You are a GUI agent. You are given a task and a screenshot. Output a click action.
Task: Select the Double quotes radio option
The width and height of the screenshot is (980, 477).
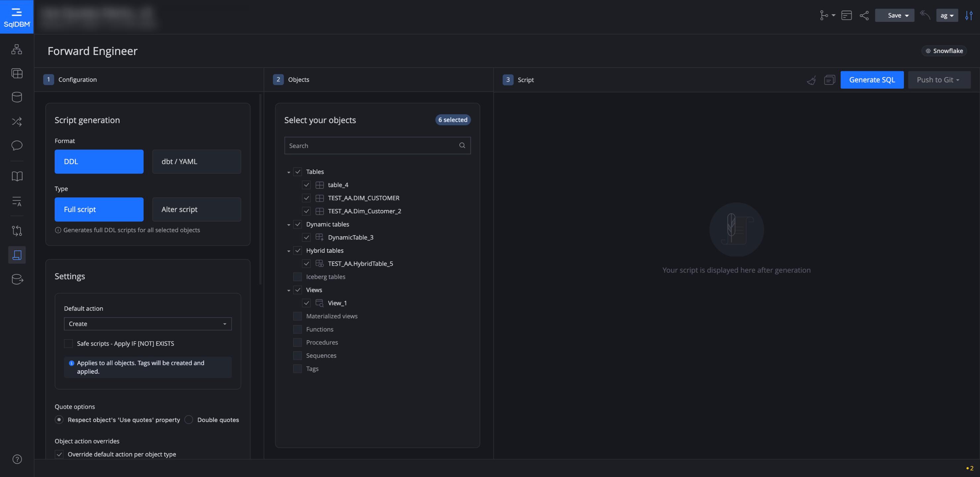189,420
